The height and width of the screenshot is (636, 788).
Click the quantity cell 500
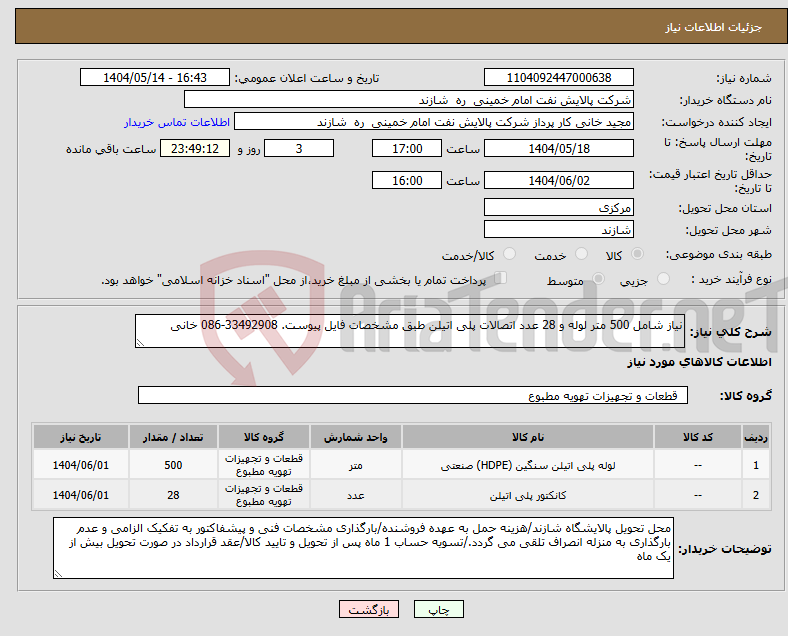coord(173,465)
